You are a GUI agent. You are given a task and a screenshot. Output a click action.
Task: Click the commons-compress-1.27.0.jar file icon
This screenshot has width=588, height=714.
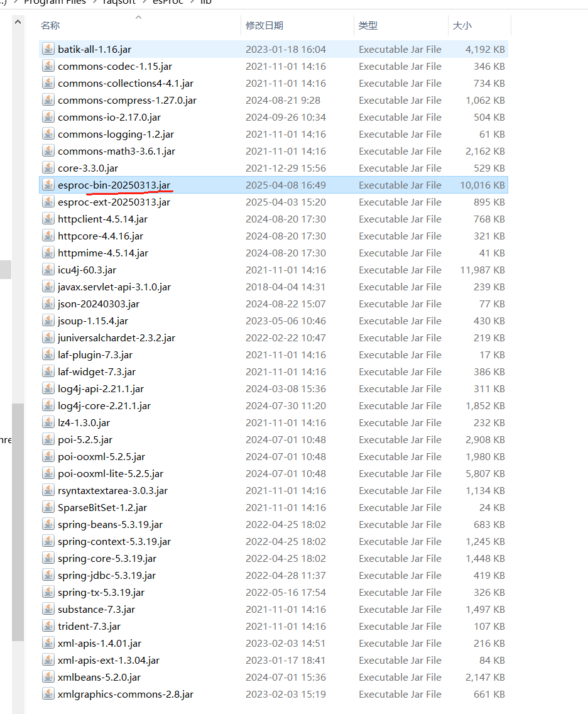pyautogui.click(x=48, y=100)
